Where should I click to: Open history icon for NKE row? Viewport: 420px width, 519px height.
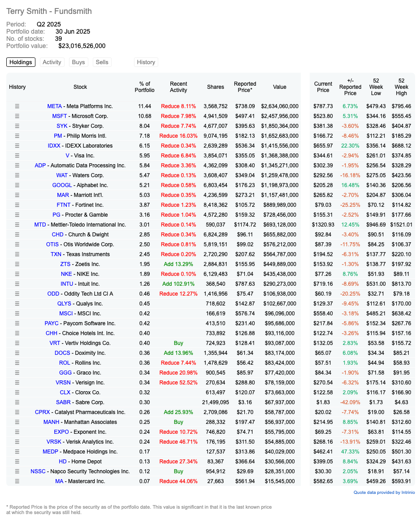17,274
